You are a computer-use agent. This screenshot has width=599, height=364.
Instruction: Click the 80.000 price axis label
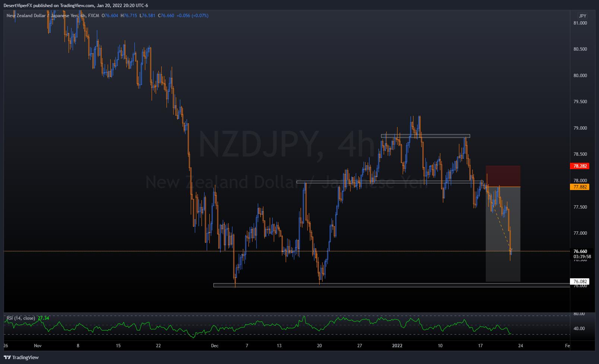pos(580,76)
